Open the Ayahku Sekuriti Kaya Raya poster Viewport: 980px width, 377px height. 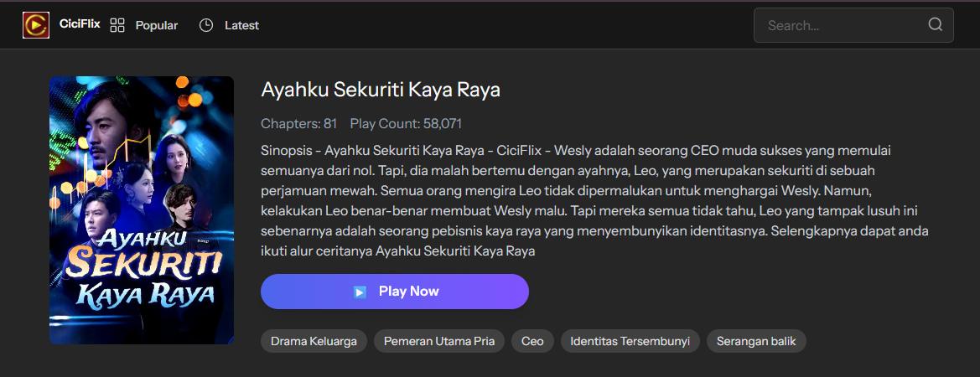click(142, 210)
